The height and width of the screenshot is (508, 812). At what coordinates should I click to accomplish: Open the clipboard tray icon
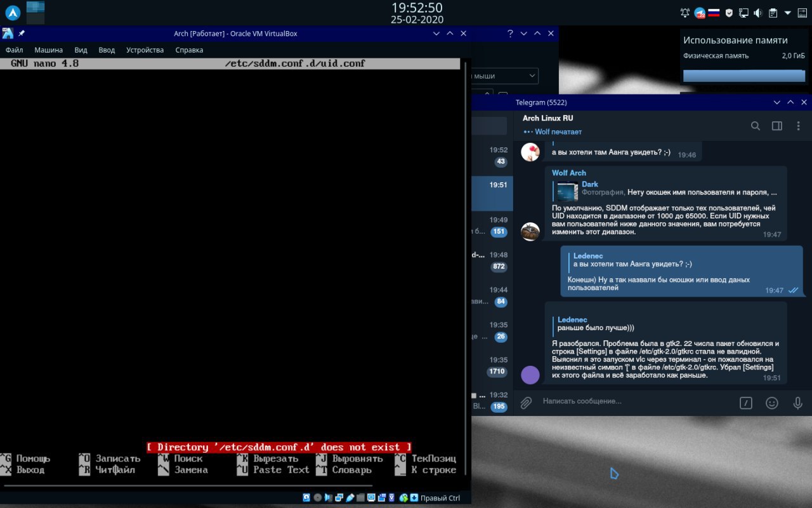(773, 13)
